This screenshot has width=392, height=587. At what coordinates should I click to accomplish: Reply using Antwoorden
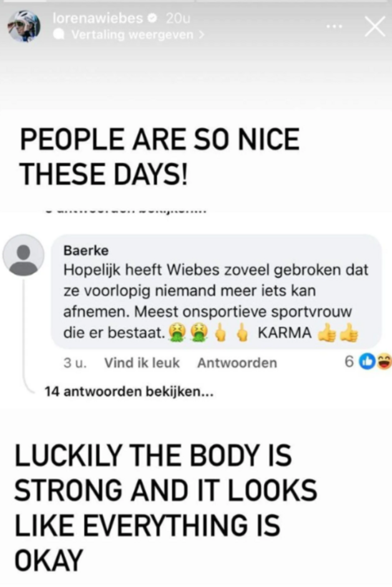coord(237,363)
